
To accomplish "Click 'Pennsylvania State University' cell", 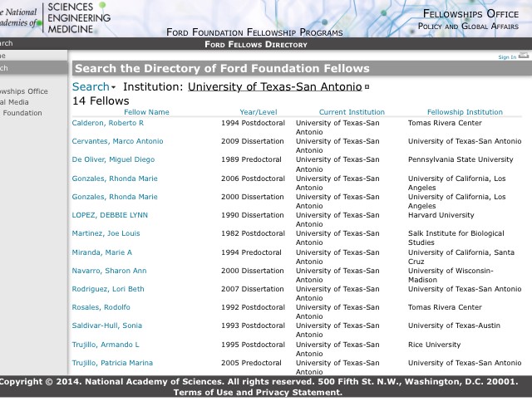I will (x=461, y=159).
